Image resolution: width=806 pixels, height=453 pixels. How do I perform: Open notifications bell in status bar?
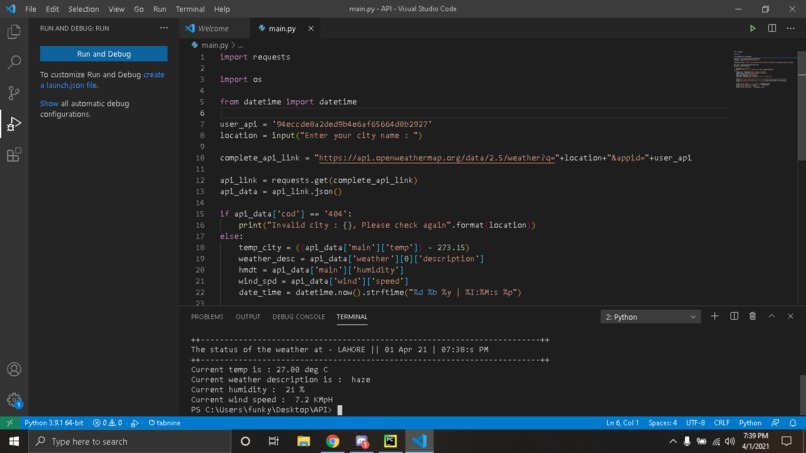(x=793, y=423)
